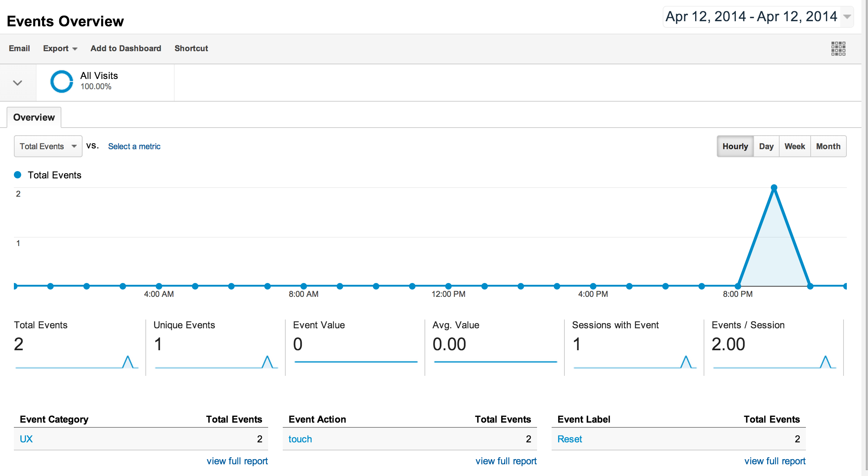This screenshot has height=476, width=868.
Task: Click the chart peak data point
Action: tap(774, 188)
